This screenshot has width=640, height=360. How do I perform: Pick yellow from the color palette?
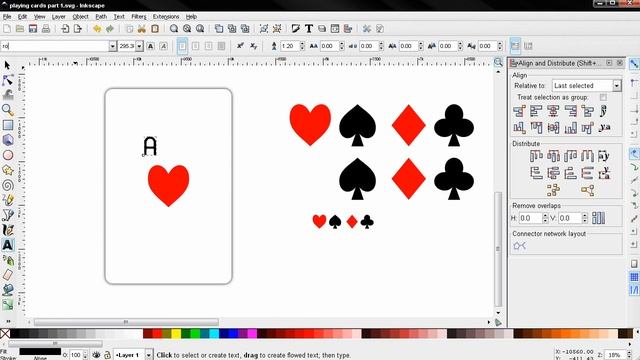click(x=176, y=334)
